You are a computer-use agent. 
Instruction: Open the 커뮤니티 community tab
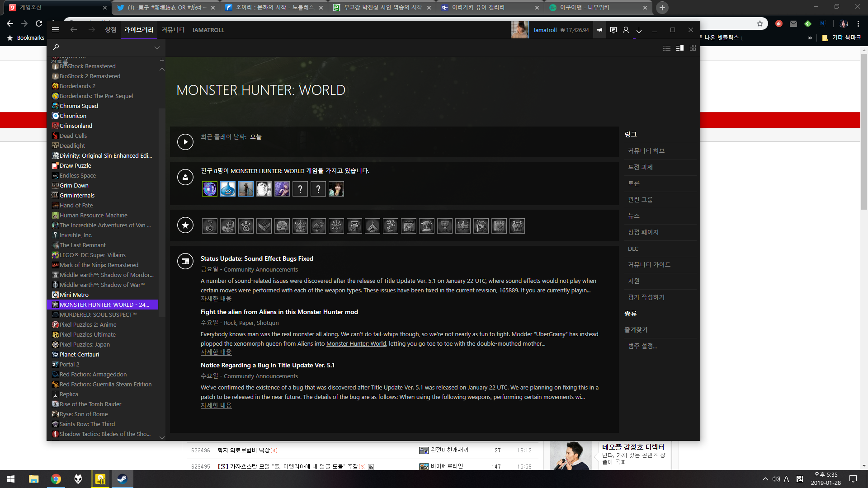[173, 30]
